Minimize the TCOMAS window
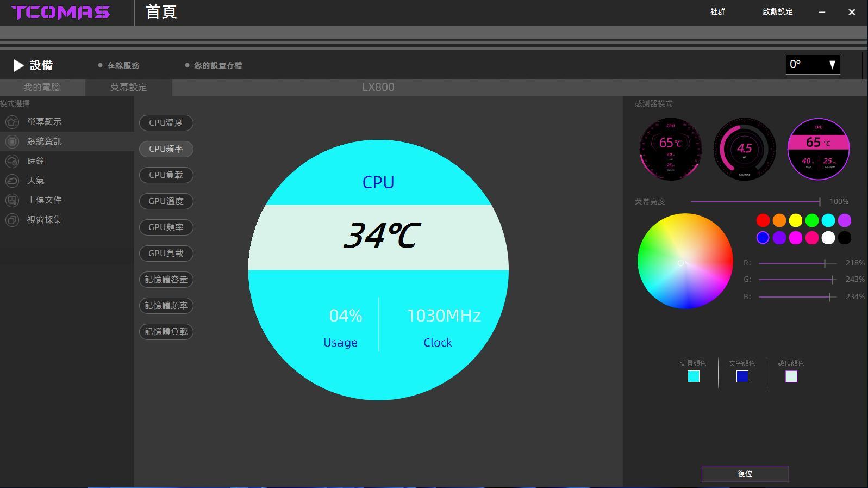 pyautogui.click(x=822, y=12)
